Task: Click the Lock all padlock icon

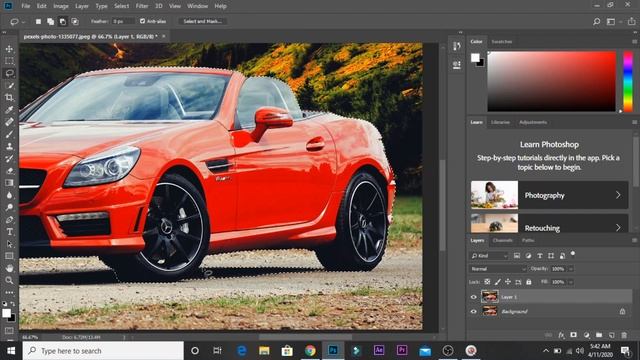Action: coord(529,282)
